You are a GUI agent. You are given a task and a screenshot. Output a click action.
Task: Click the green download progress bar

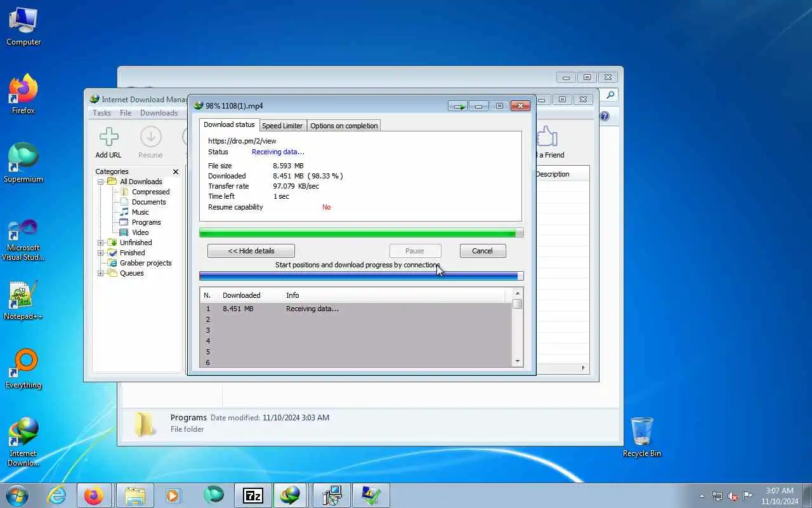point(361,233)
